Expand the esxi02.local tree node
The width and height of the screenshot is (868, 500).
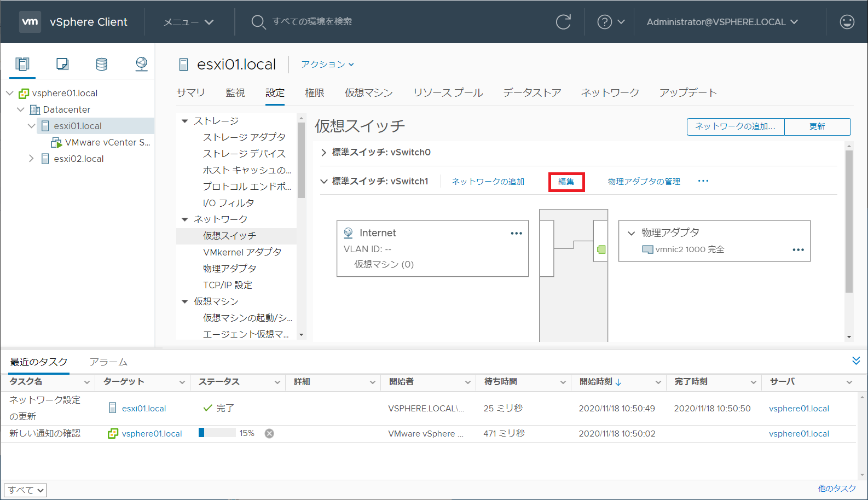tap(31, 159)
